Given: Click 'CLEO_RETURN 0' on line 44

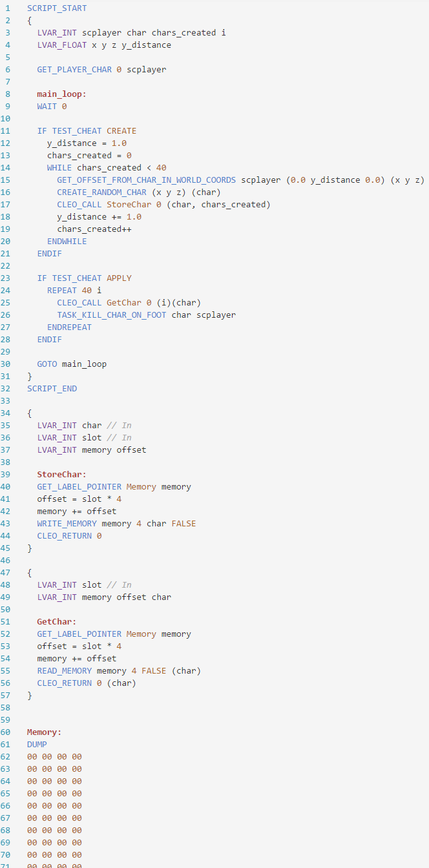Looking at the screenshot, I should pyautogui.click(x=69, y=536).
